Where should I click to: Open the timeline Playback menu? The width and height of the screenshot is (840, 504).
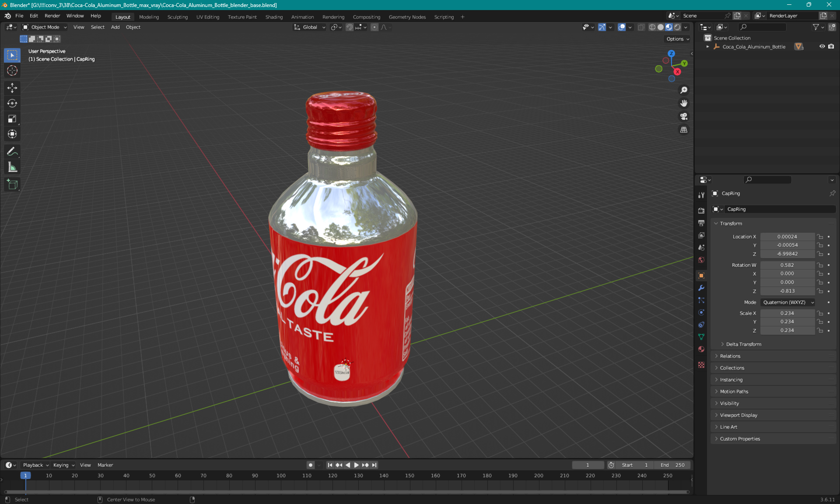pos(35,465)
